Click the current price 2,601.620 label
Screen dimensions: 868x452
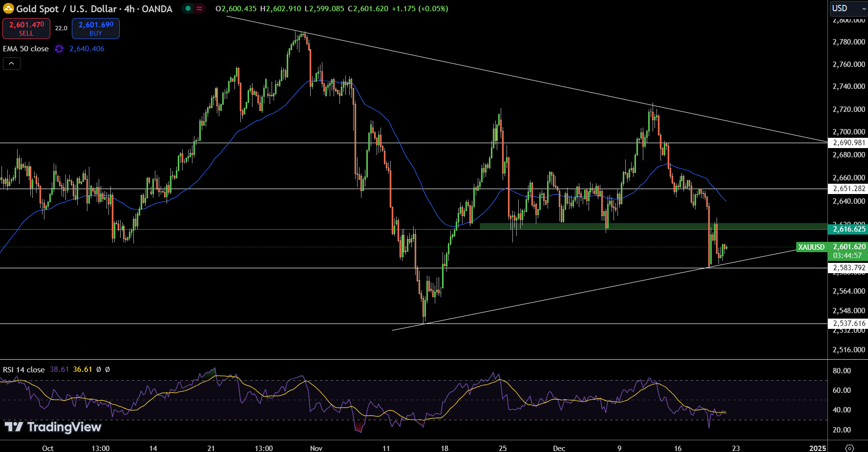click(848, 247)
